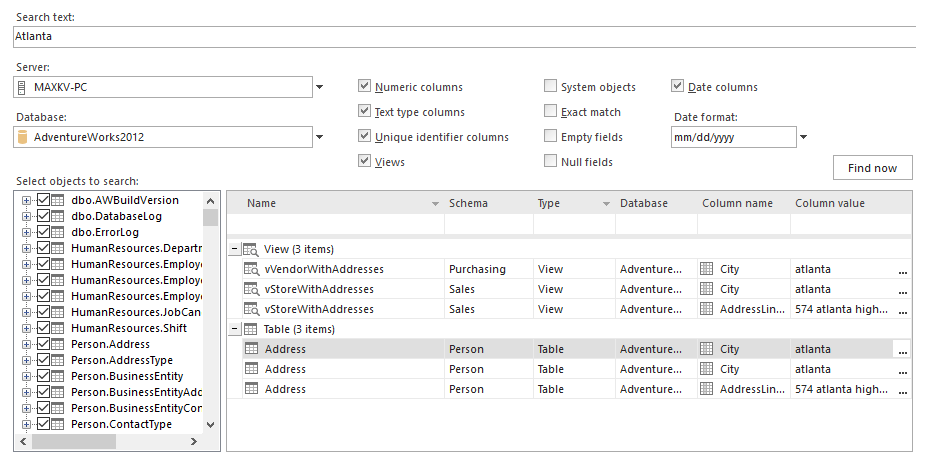Collapse the Table (3 items) group
This screenshot has height=454, width=926.
pyautogui.click(x=234, y=329)
